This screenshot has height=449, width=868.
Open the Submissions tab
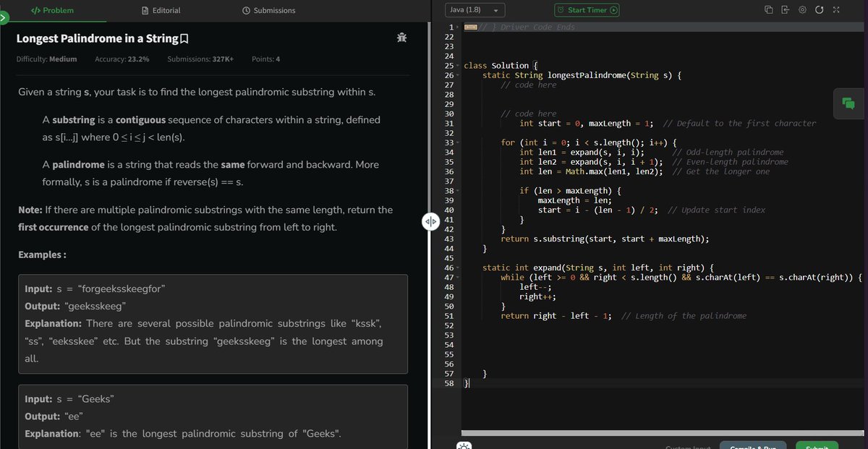pos(268,10)
